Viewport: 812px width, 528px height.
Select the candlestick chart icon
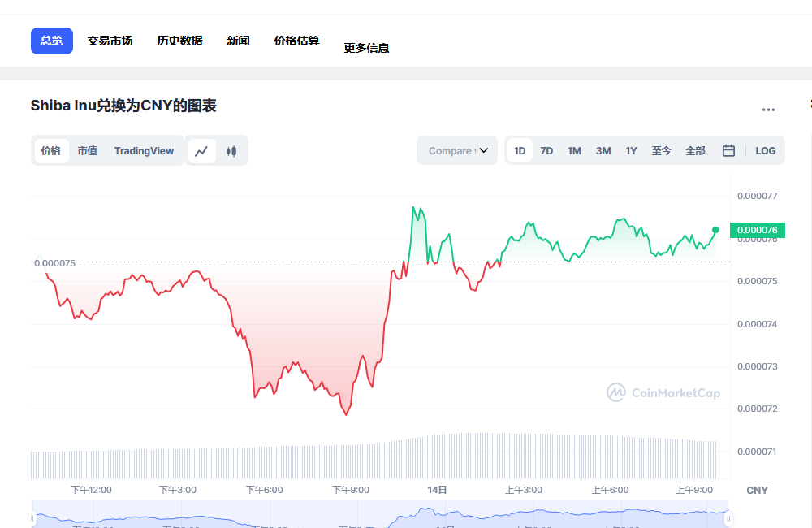click(x=231, y=150)
